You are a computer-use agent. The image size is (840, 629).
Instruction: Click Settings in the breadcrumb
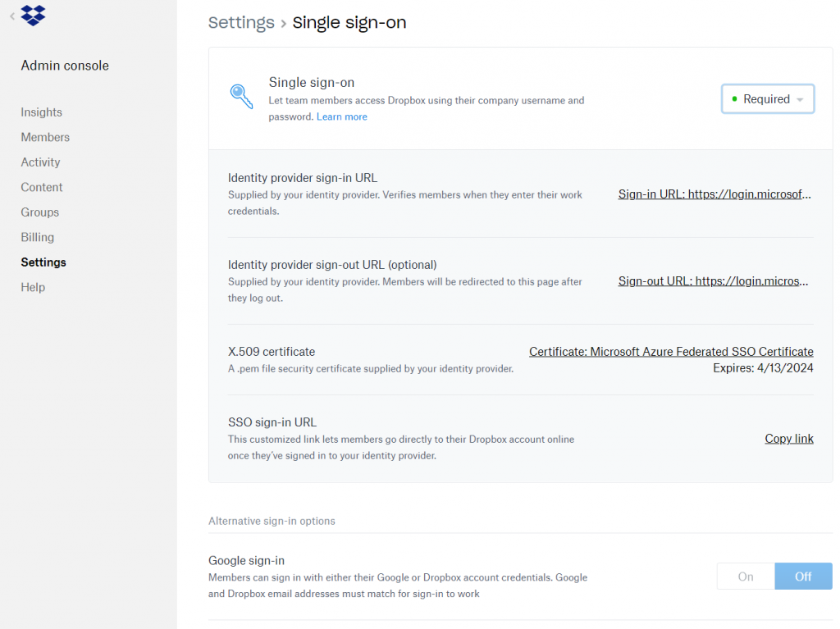click(241, 22)
